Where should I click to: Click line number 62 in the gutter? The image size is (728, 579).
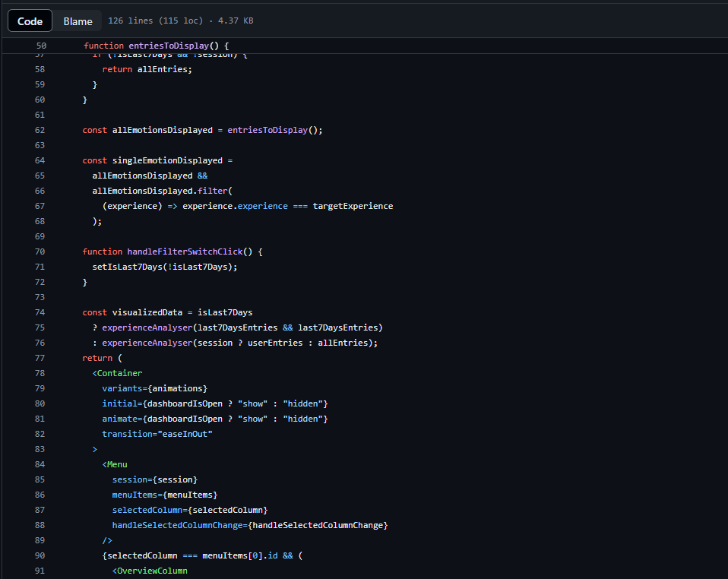[x=40, y=130]
